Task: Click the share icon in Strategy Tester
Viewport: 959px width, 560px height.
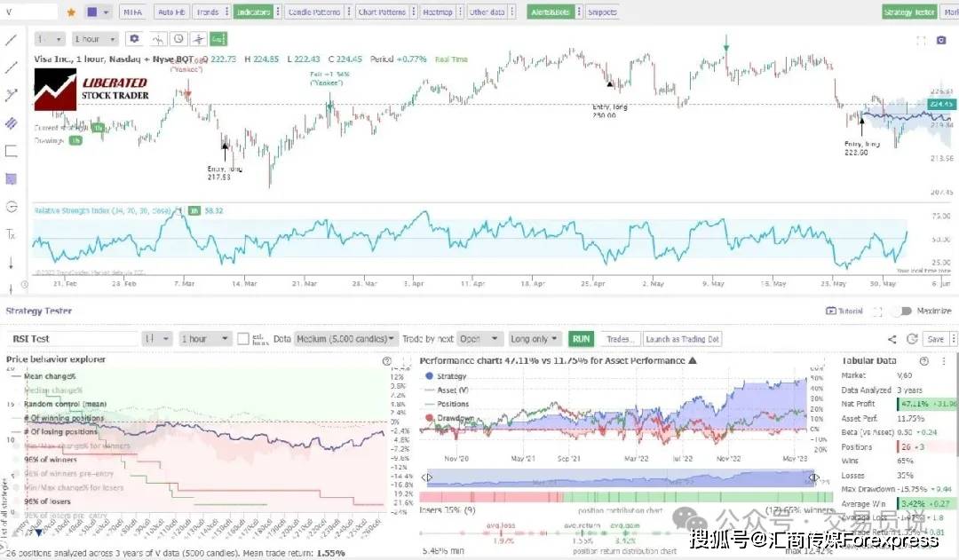Action: [892, 339]
